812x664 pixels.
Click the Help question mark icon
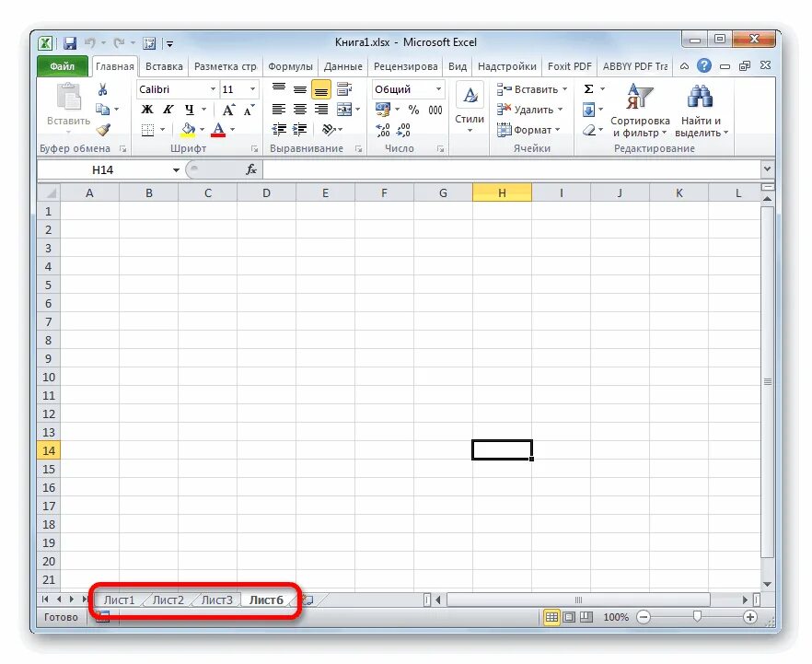(x=703, y=65)
